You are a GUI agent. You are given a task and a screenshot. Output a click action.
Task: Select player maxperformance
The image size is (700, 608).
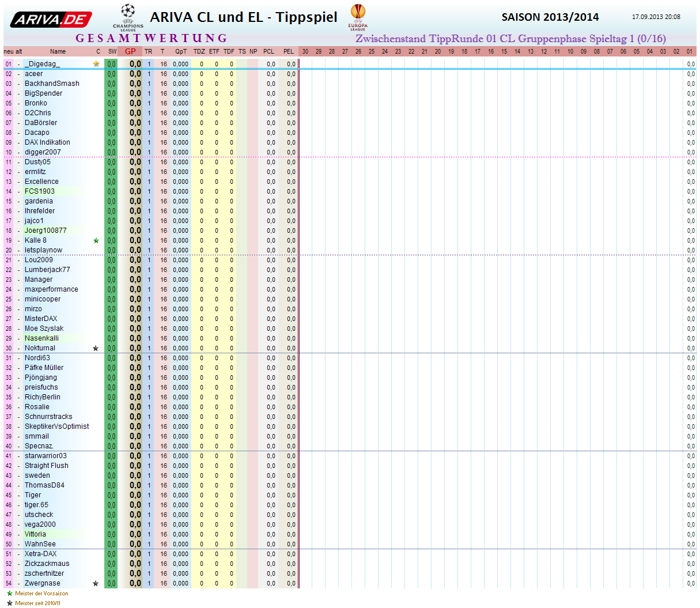click(51, 289)
